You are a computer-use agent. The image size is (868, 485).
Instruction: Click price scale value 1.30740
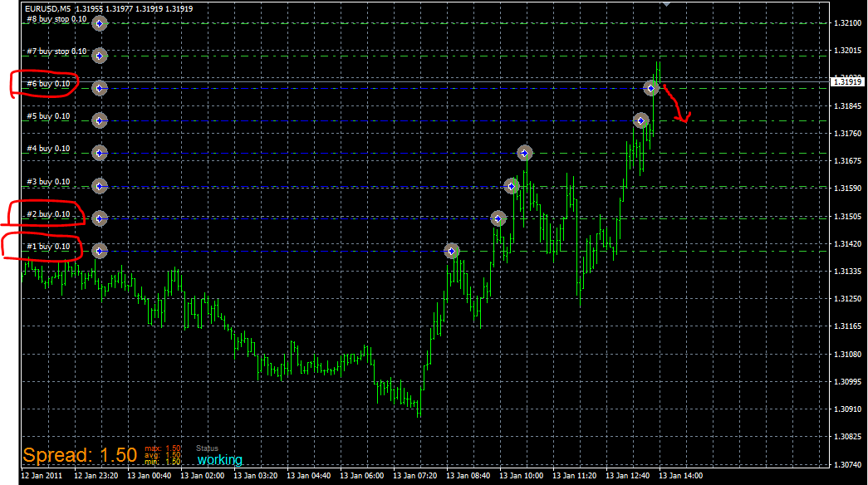tap(847, 464)
